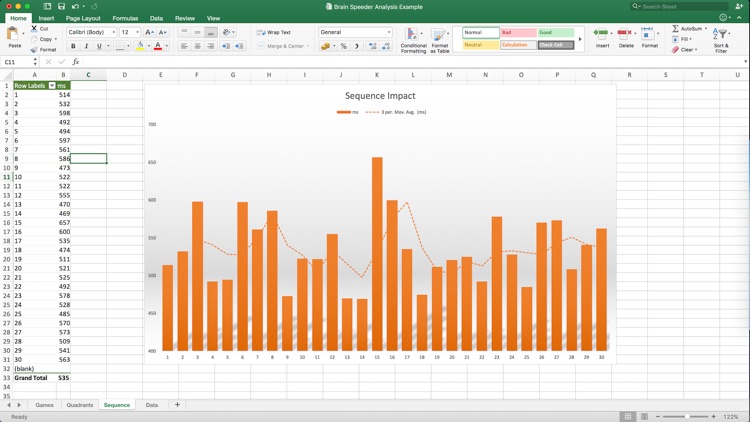Open Sort & Filter
Screen dimensions: 750x422
coord(721,40)
